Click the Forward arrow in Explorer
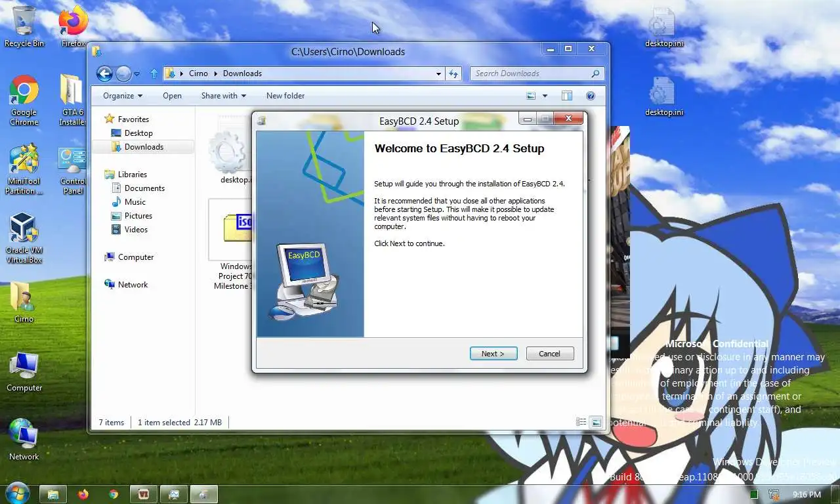This screenshot has width=840, height=504. pos(123,73)
